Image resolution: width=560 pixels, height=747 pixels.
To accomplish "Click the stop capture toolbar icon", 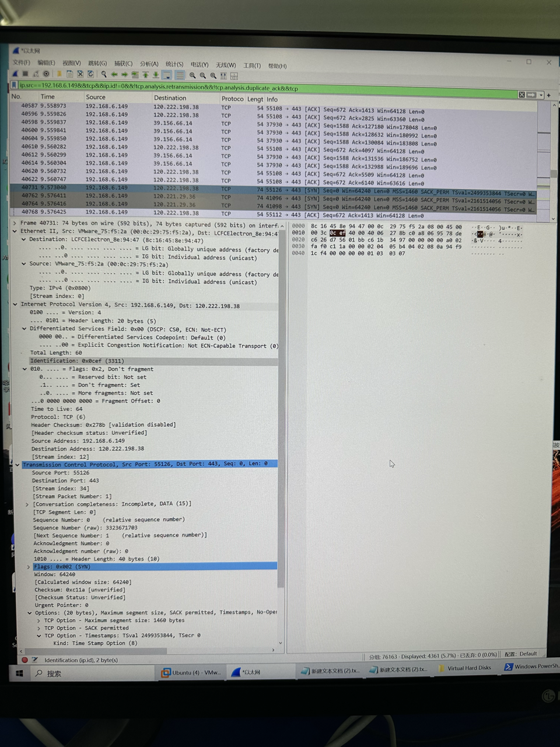I will pyautogui.click(x=25, y=74).
